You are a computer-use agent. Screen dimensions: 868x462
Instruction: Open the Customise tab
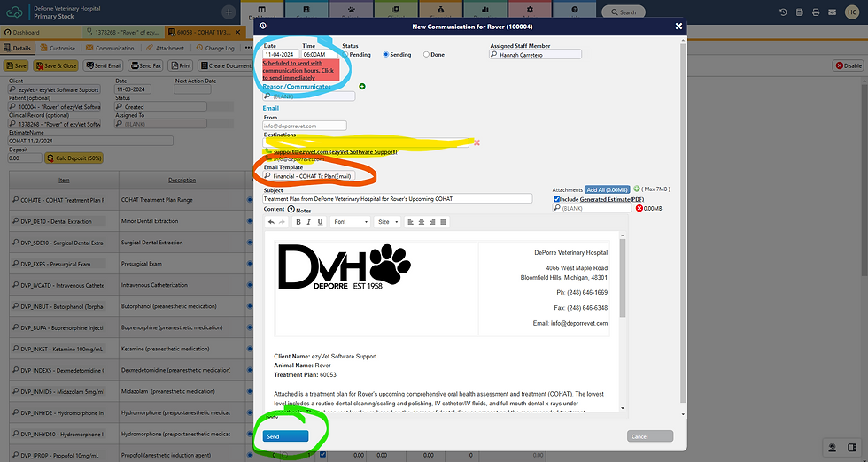pyautogui.click(x=58, y=48)
